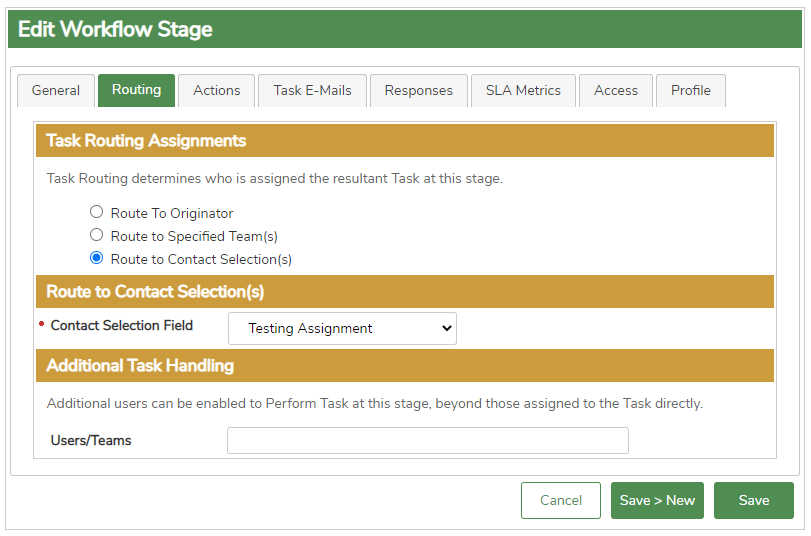811x536 pixels.
Task: Click the Task Routing Assignments section header
Action: point(405,141)
